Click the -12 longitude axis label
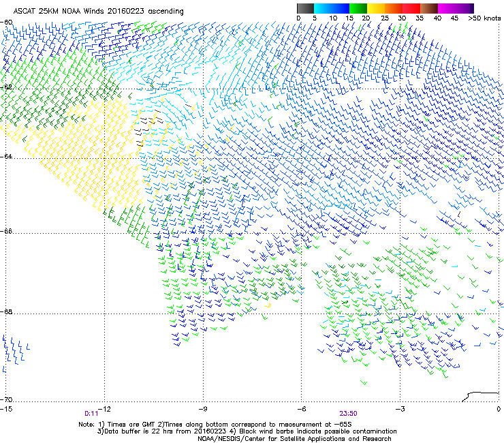 click(x=104, y=409)
